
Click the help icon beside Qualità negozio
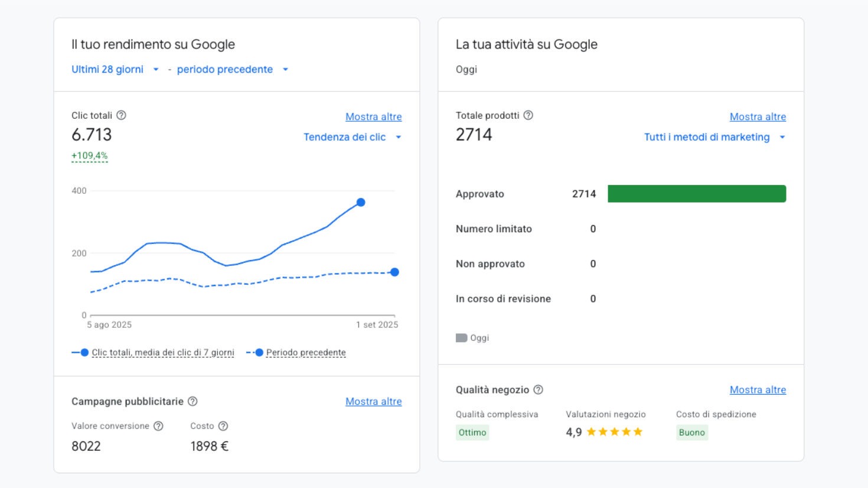[538, 389]
